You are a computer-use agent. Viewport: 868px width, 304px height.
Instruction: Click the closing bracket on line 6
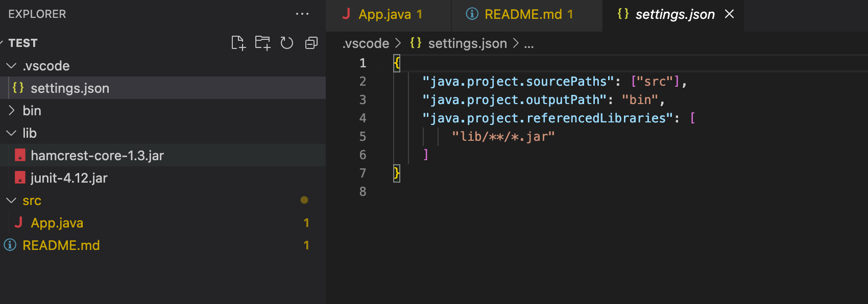click(x=426, y=155)
